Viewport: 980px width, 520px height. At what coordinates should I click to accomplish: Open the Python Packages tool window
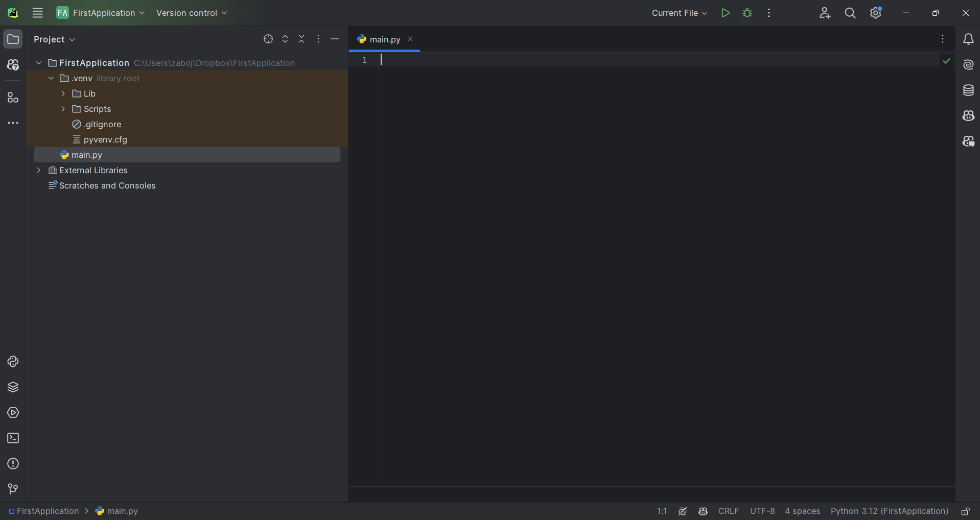13,387
